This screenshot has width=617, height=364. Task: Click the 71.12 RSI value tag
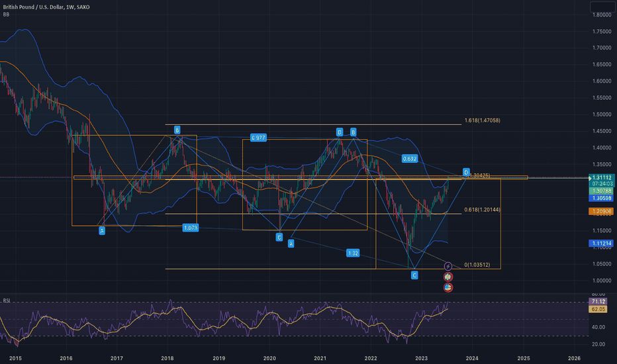pos(598,301)
